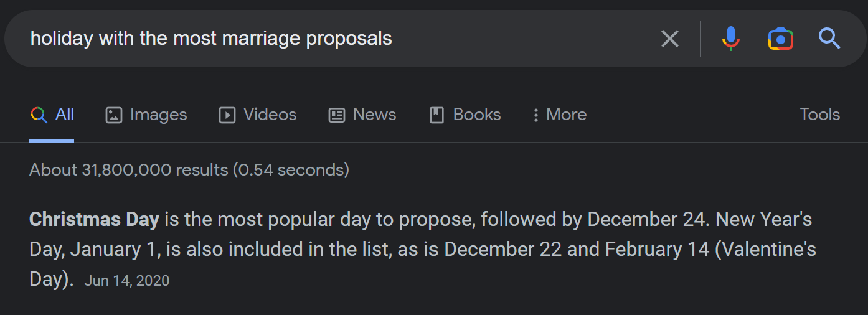Select the All results tab
Screen dimensions: 868x315
pos(64,115)
